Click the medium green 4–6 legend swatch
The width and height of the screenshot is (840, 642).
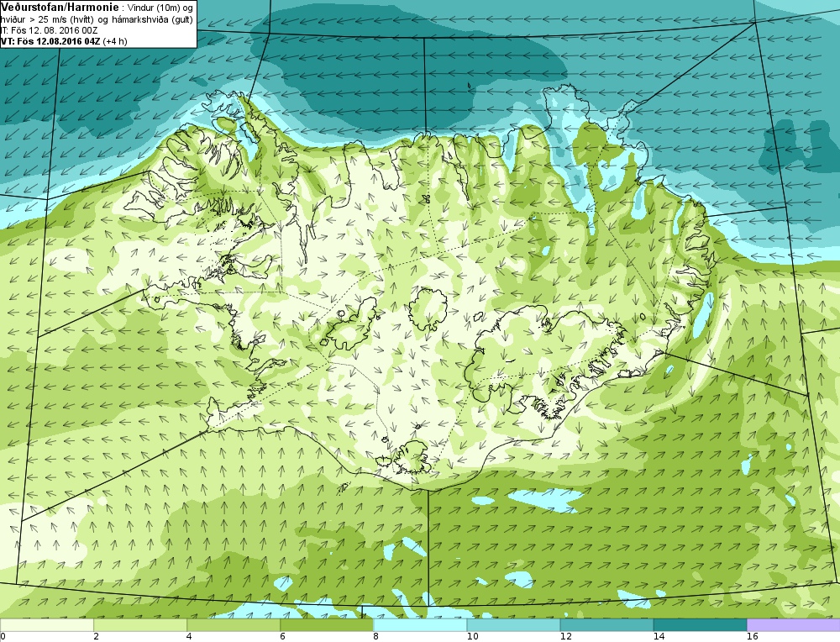pyautogui.click(x=234, y=625)
